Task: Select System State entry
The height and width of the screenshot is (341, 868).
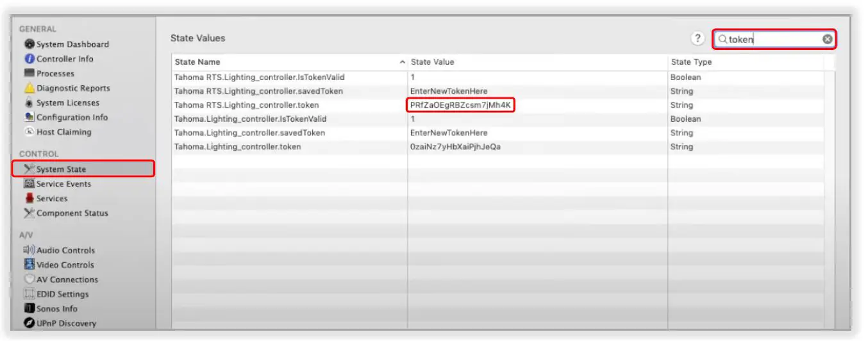Action: pos(83,169)
